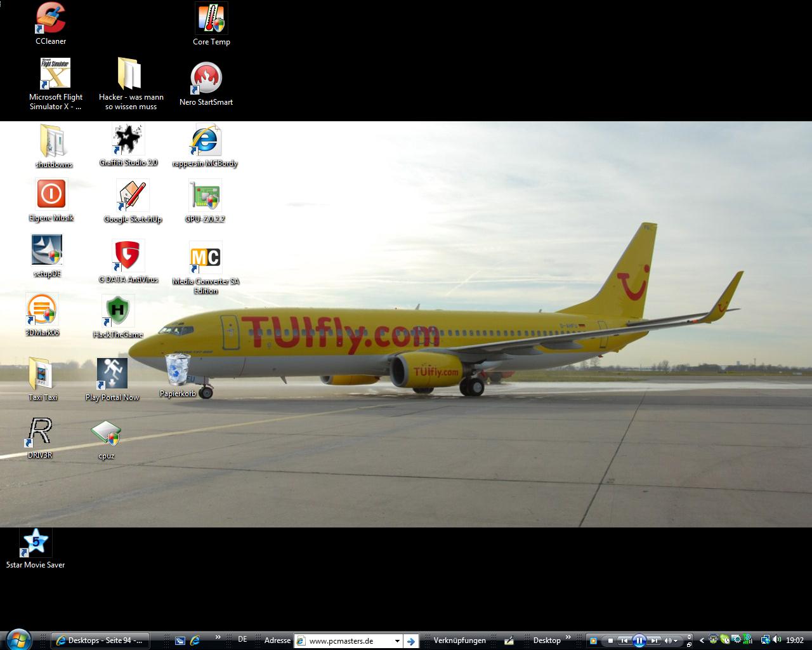Viewport: 812px width, 650px height.
Task: Click the 19:02 clock
Action: click(x=794, y=640)
